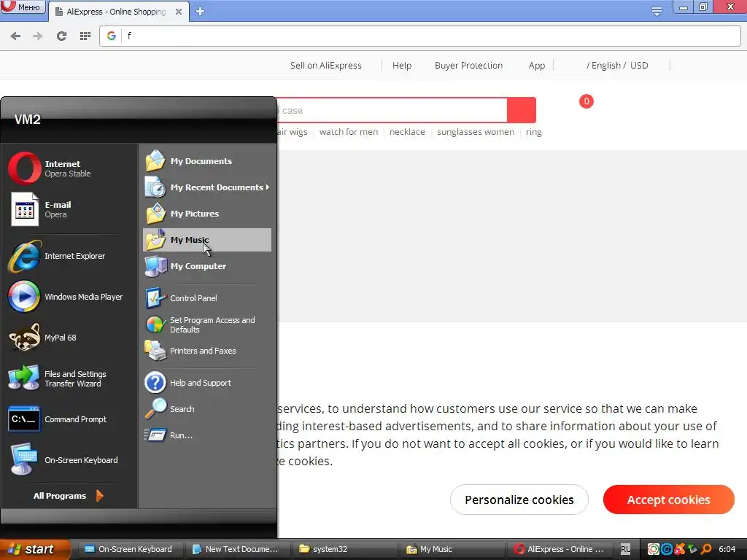Click the Windows start button
Image resolution: width=747 pixels, height=560 pixels.
34,549
